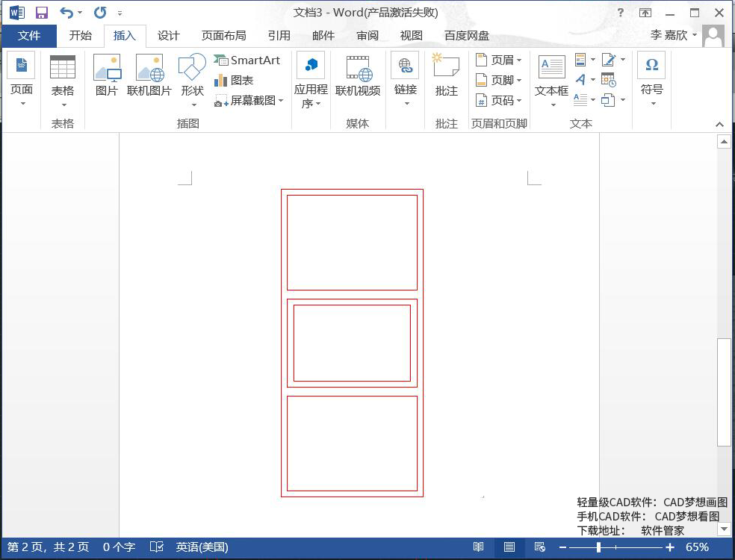Switch to the 开始 tab

(80, 36)
